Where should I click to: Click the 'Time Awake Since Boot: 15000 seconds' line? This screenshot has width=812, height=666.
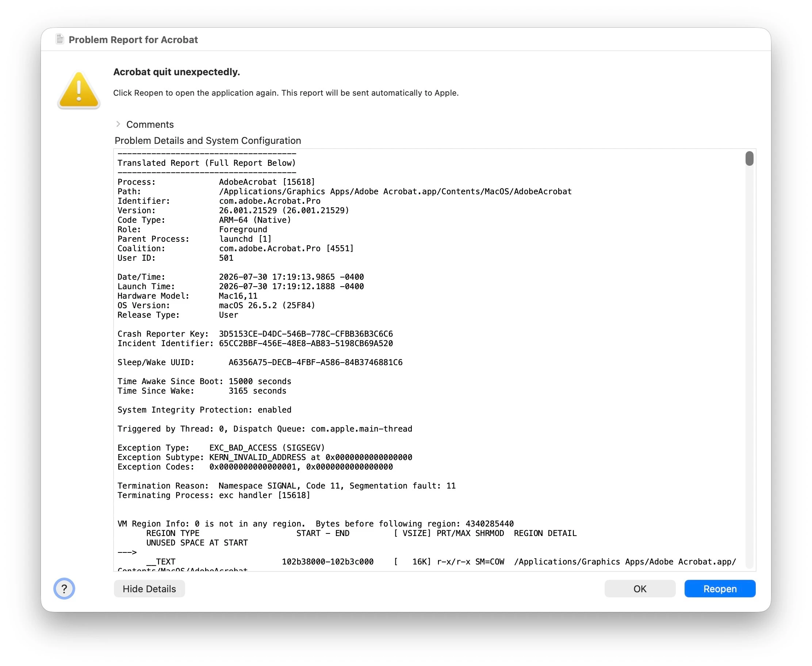coord(204,381)
